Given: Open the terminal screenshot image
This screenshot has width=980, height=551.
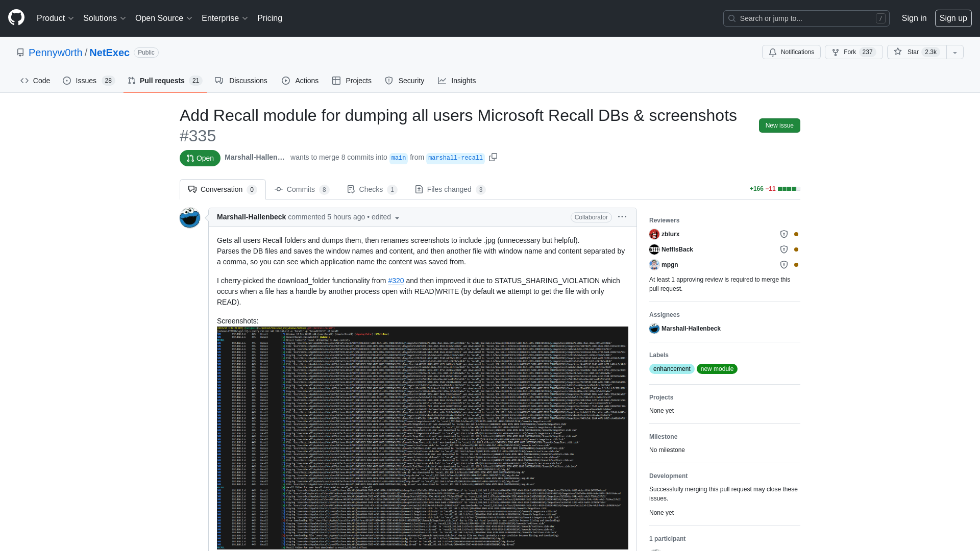Looking at the screenshot, I should pos(423,438).
